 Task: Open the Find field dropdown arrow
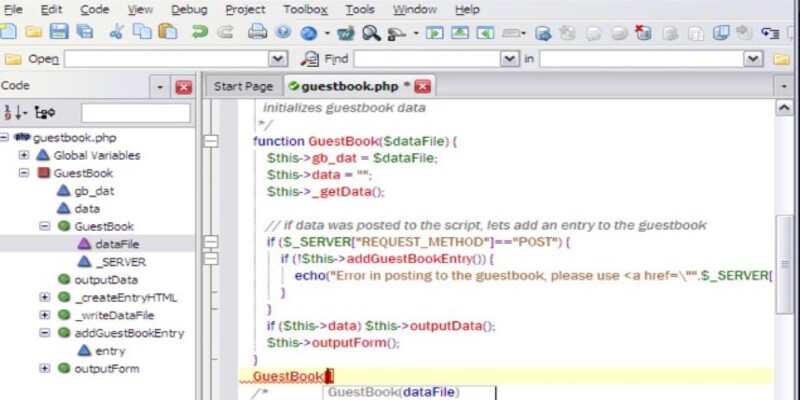(509, 59)
